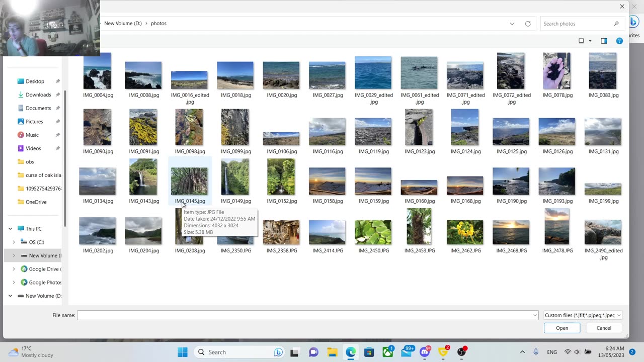The image size is (644, 362).
Task: Click 'New Volume (D:)' in address breadcrumb
Action: coord(123,24)
